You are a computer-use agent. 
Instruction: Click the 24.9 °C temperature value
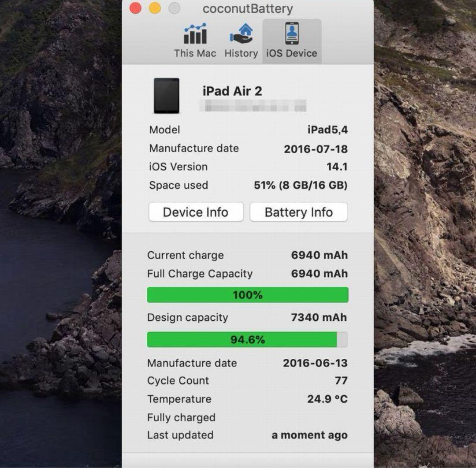(x=327, y=399)
